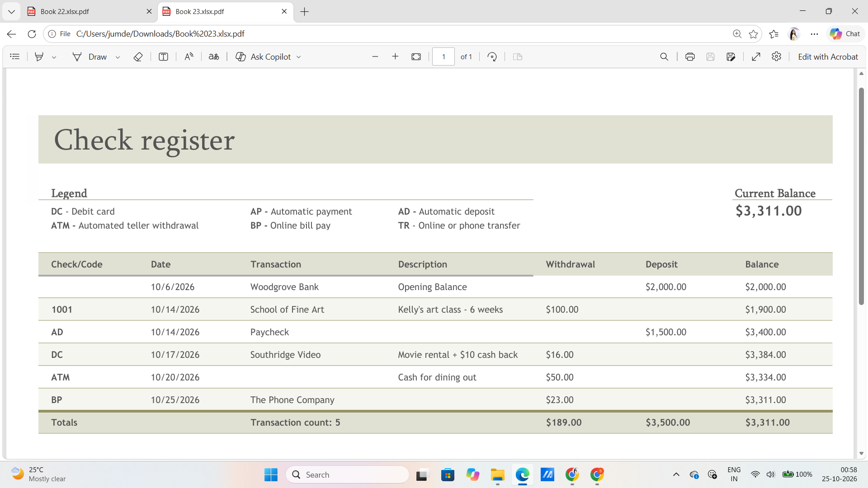The height and width of the screenshot is (488, 868).
Task: Click the Save icon in PDF toolbar
Action: point(710,56)
